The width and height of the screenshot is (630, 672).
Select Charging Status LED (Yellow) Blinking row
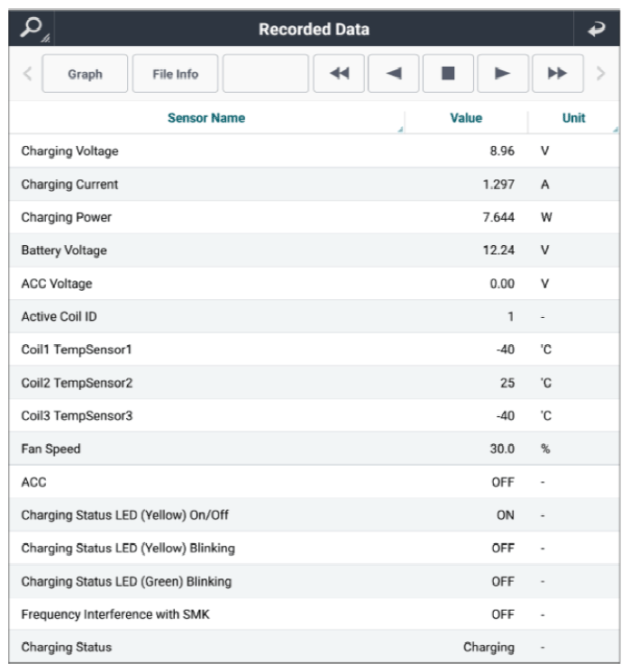click(x=314, y=549)
